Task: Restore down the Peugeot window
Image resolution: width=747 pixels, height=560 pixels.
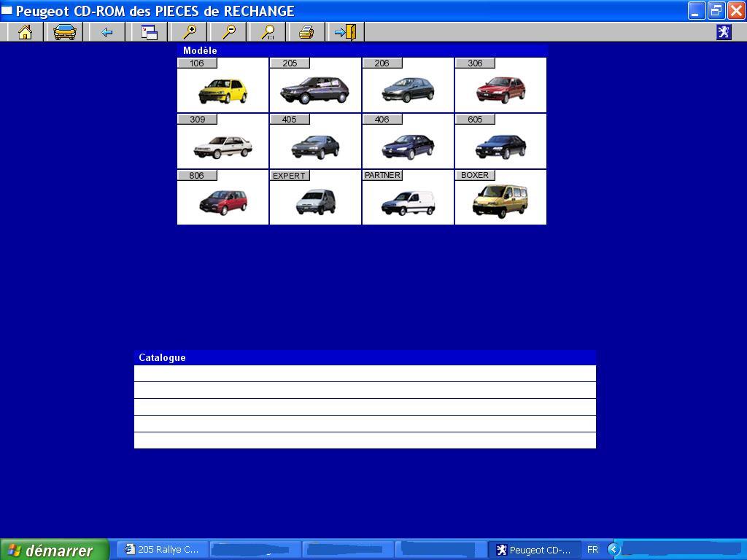Action: tap(716, 10)
